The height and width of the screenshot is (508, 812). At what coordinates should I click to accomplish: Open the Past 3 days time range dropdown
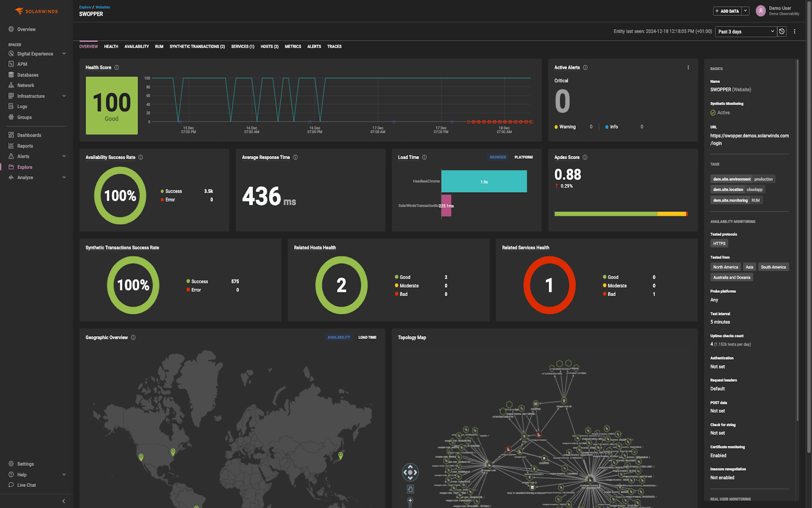point(745,31)
